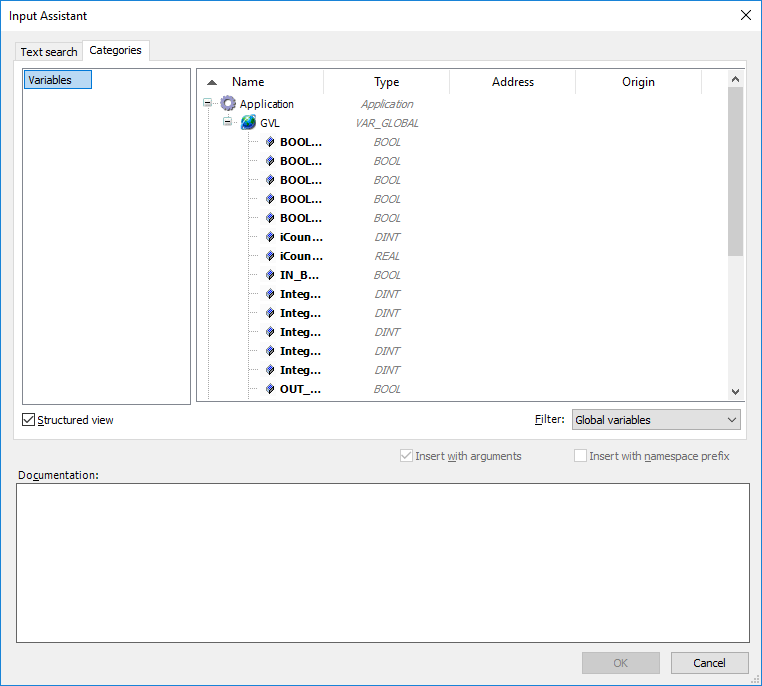Click the Application gear icon in tree
762x686 pixels.
point(228,104)
